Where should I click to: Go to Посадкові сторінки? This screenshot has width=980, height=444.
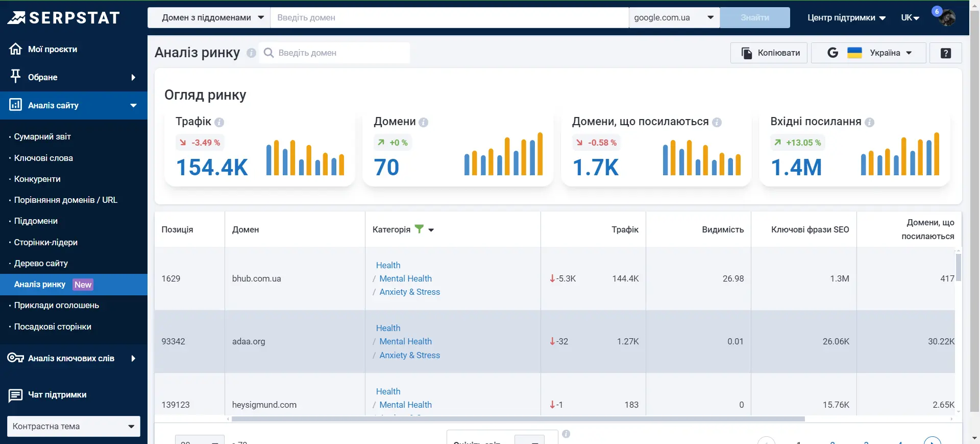pyautogui.click(x=53, y=326)
